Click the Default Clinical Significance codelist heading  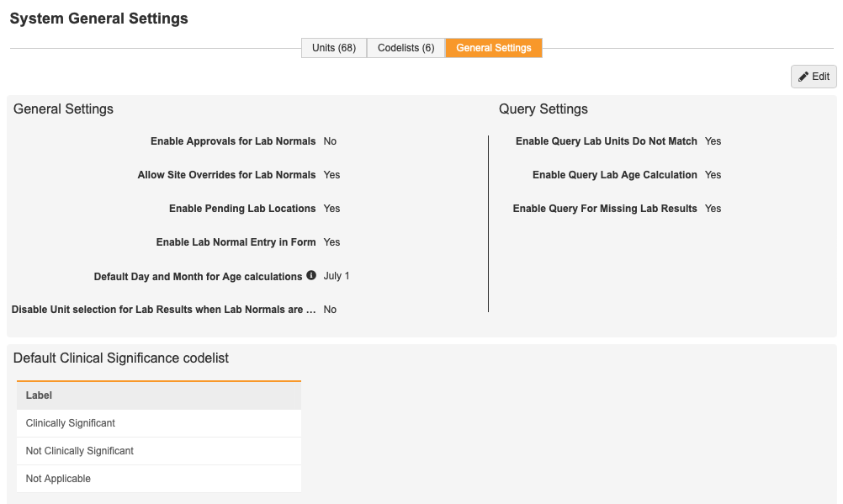121,358
